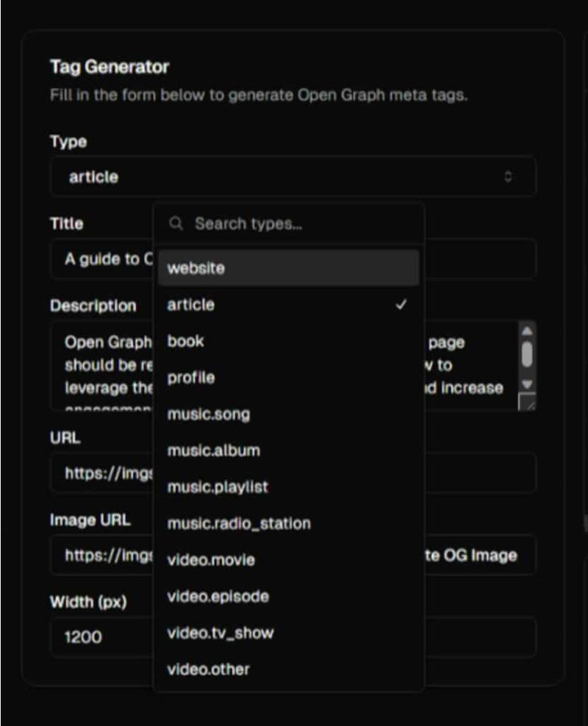
Task: Click the Description scrollbar up arrow
Action: pos(527,331)
